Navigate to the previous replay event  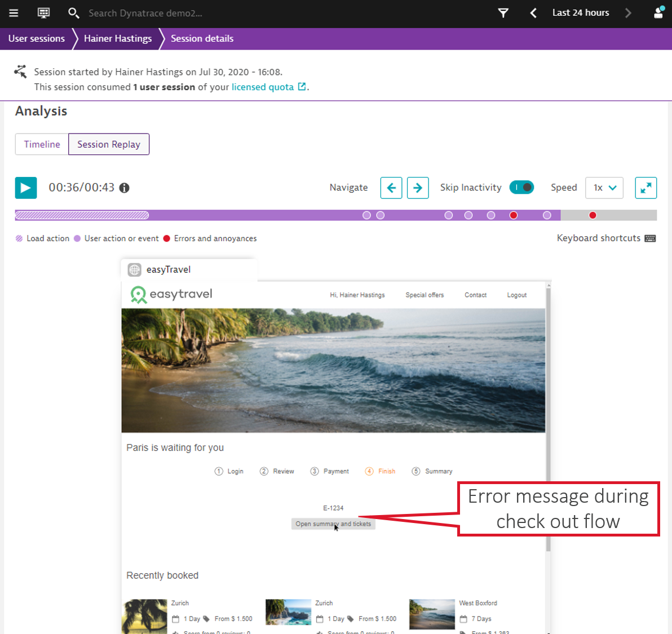point(391,188)
